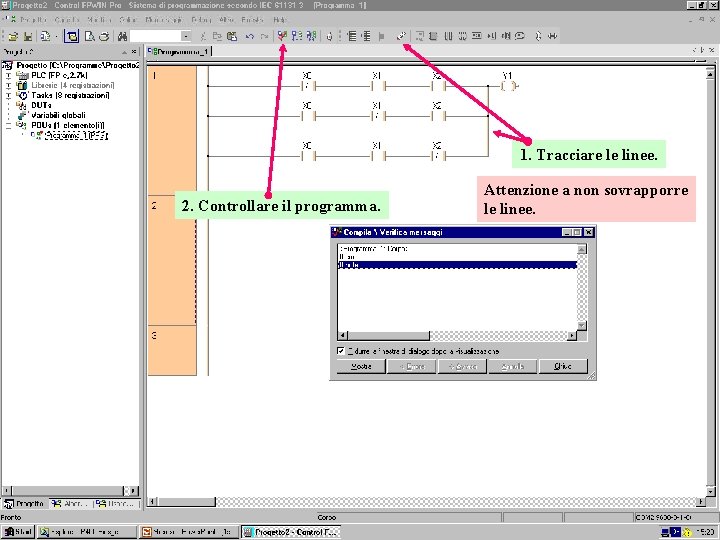Toggle the X1 negated contact in second row

[x=377, y=116]
